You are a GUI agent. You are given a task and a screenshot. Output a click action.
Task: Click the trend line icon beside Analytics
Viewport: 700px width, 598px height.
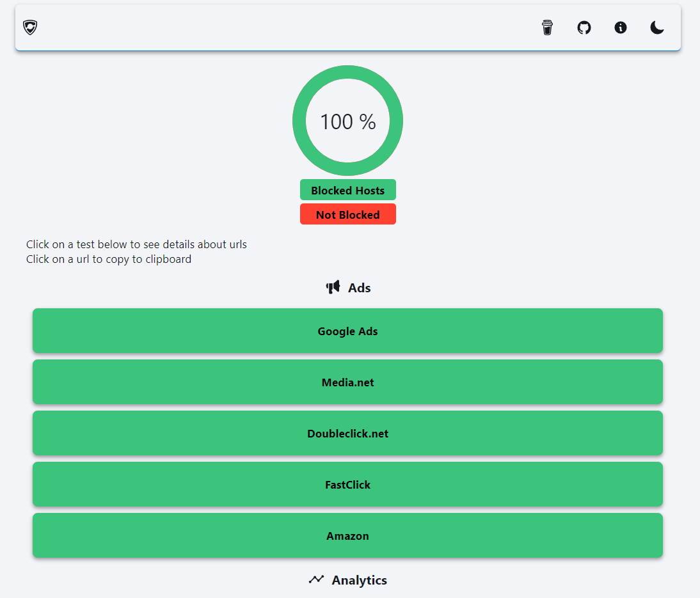(316, 580)
